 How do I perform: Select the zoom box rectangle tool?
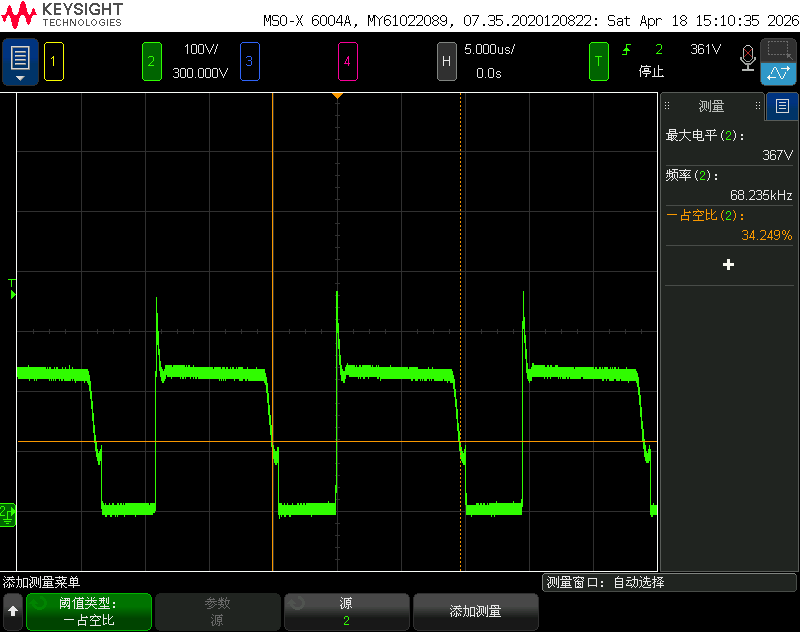point(779,50)
